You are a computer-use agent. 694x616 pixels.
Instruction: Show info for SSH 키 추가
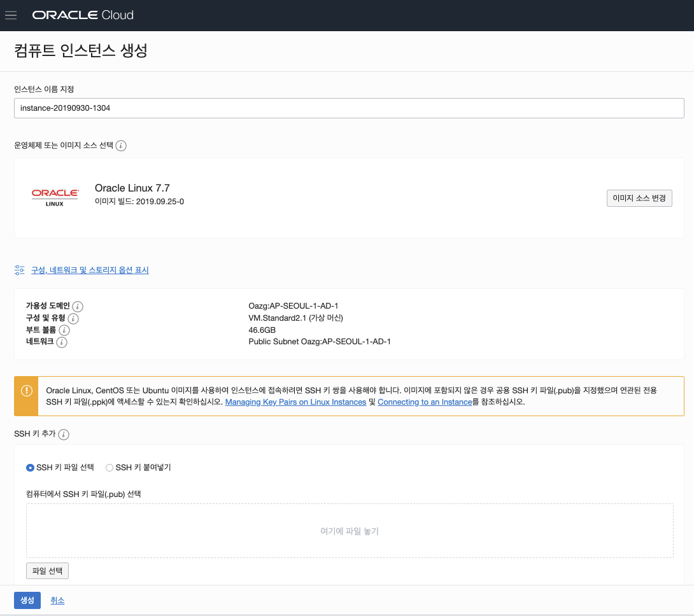pos(64,434)
